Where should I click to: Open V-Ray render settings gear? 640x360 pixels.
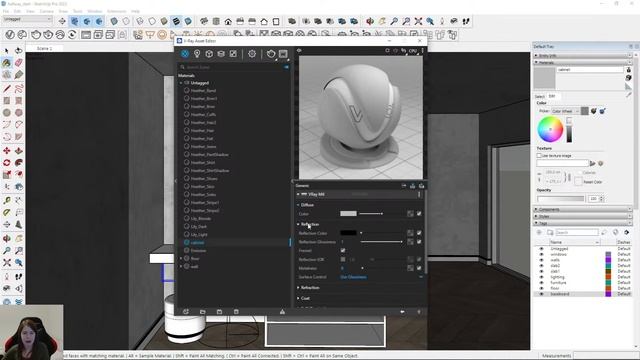click(252, 54)
